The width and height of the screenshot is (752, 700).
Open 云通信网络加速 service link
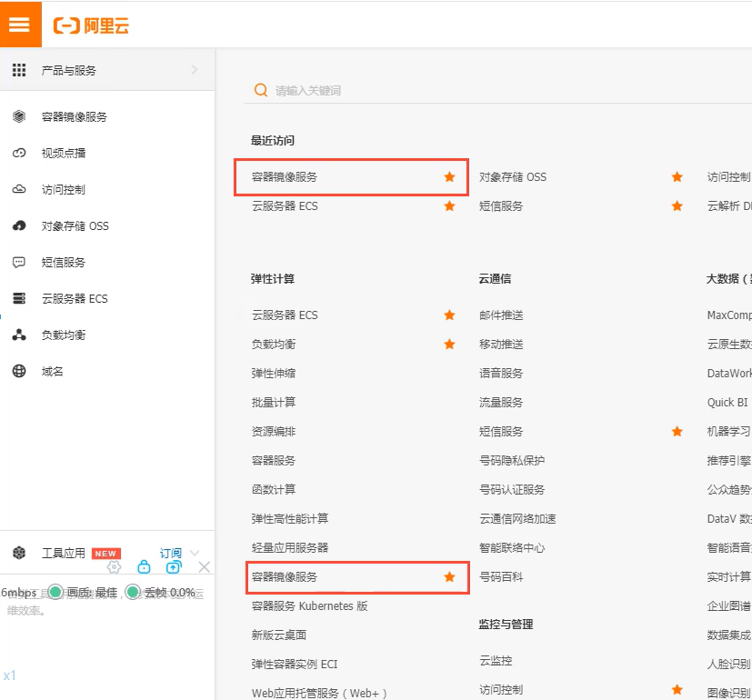(518, 519)
